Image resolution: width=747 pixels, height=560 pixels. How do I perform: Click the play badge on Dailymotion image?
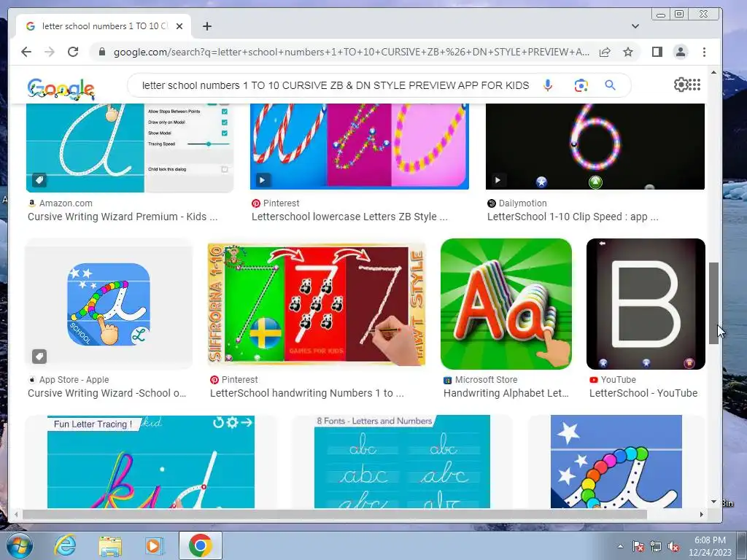tap(498, 181)
